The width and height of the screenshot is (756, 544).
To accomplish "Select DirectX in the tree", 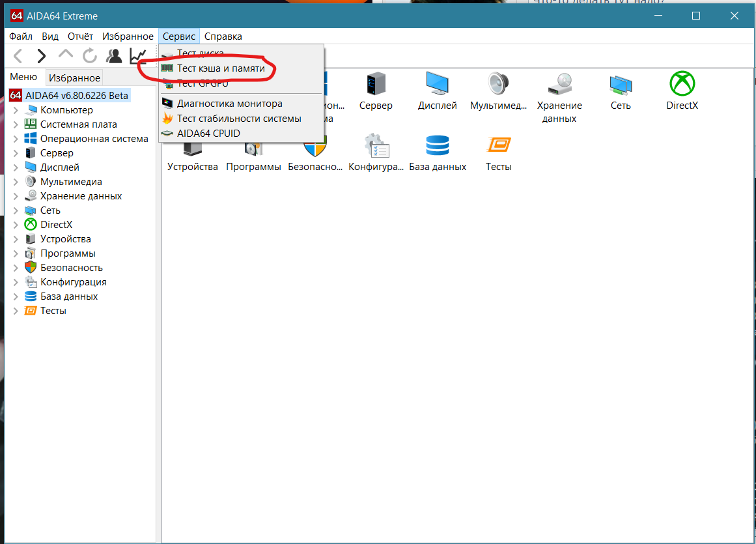I will click(x=56, y=225).
